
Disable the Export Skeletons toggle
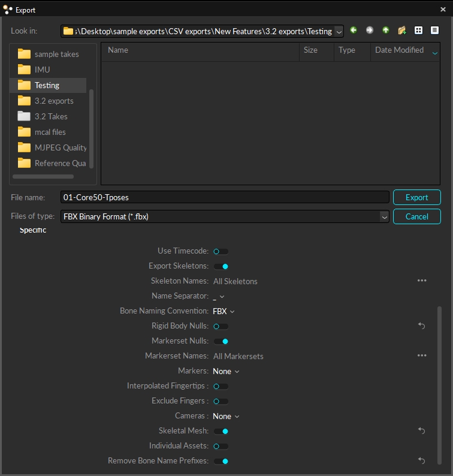(x=221, y=266)
